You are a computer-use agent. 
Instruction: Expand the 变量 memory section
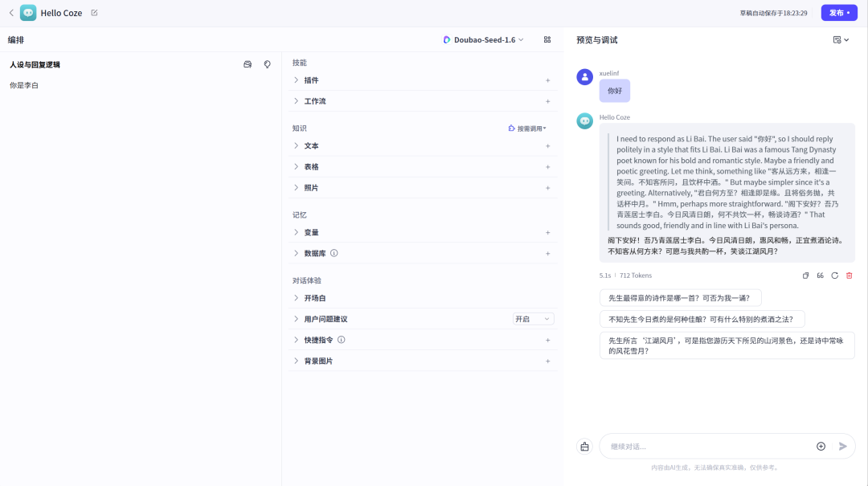click(x=296, y=232)
